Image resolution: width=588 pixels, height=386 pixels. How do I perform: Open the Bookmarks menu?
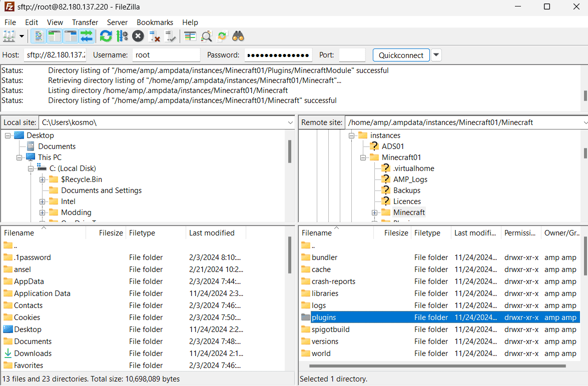(x=155, y=22)
